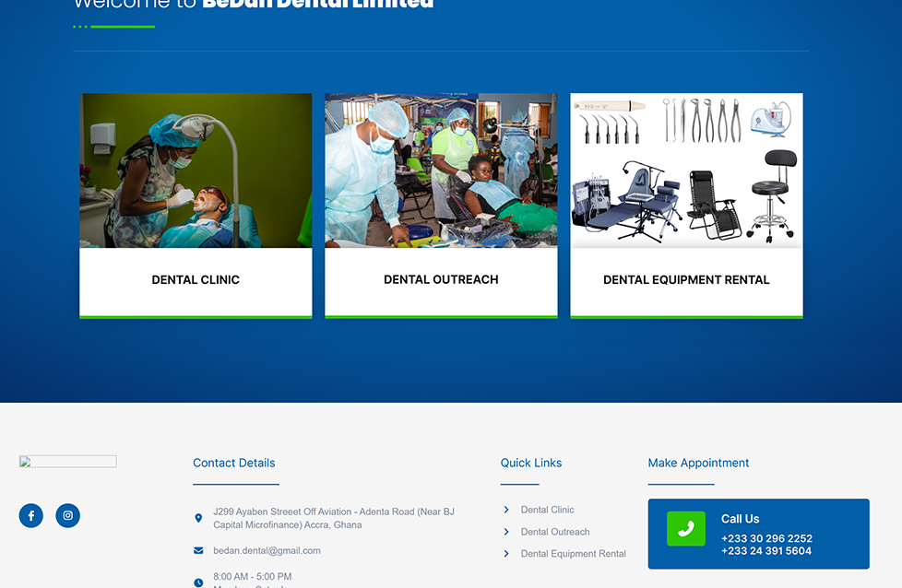Open Dental Outreach quick link
The height and width of the screenshot is (588, 902).
click(x=555, y=532)
